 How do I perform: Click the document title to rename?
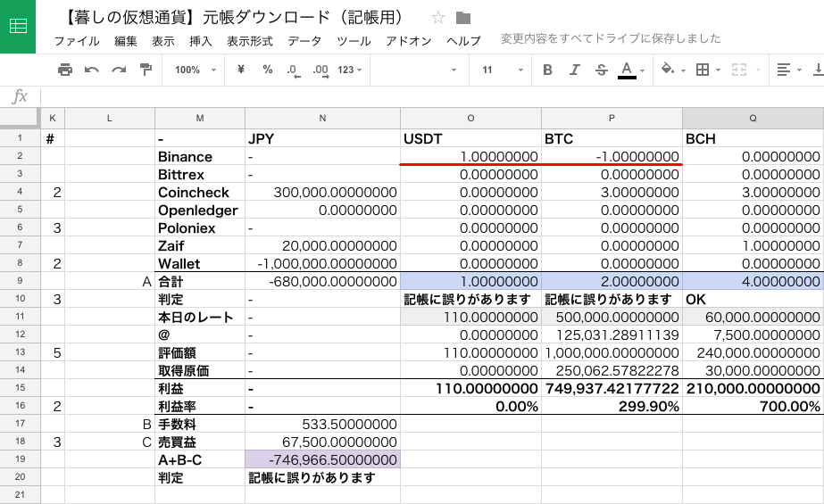click(x=232, y=18)
